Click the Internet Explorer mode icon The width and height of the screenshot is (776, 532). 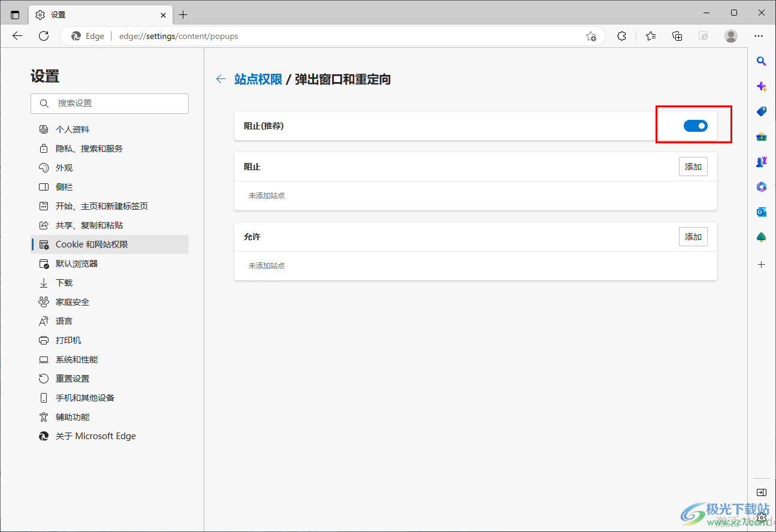(x=704, y=36)
